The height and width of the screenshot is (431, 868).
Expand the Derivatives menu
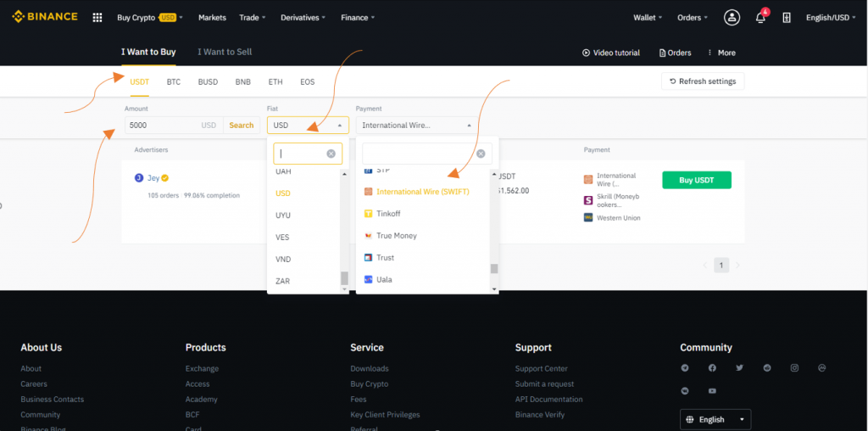(303, 18)
